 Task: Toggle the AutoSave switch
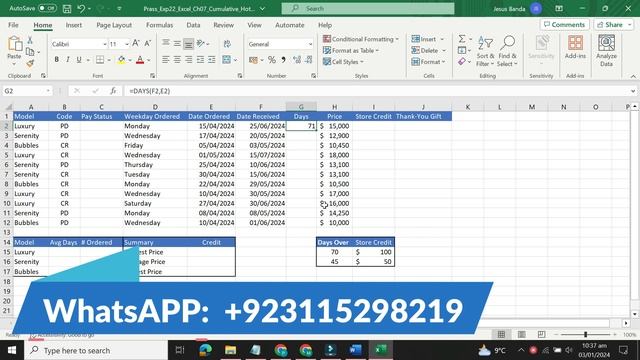47,8
